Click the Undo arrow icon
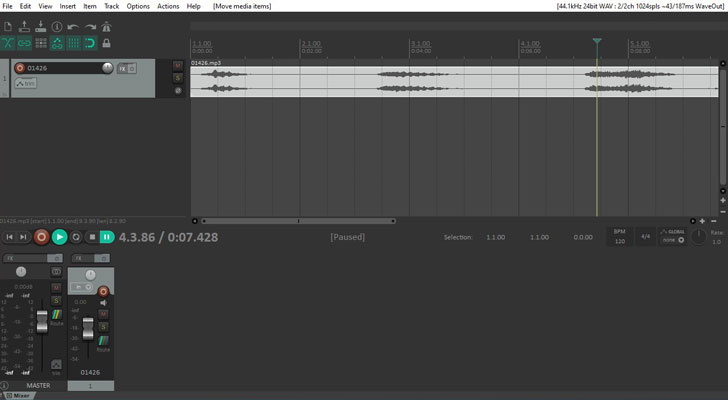The width and height of the screenshot is (728, 400). [73, 27]
